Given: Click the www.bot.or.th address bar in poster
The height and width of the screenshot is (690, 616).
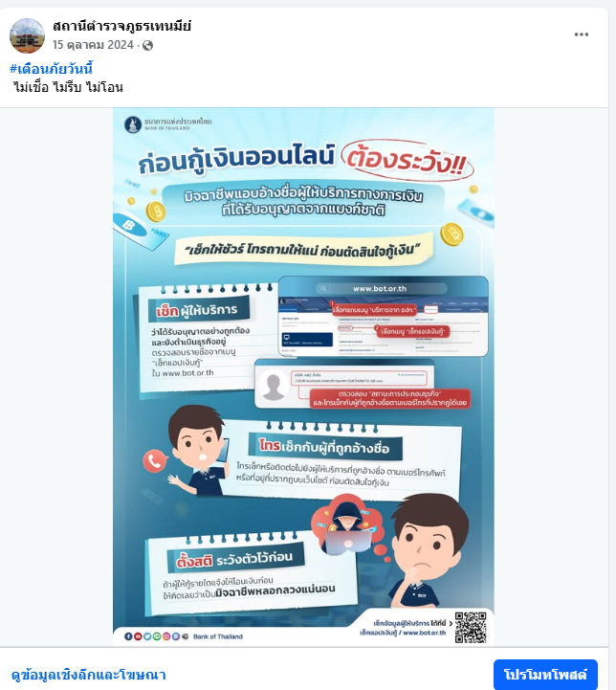Looking at the screenshot, I should point(382,289).
